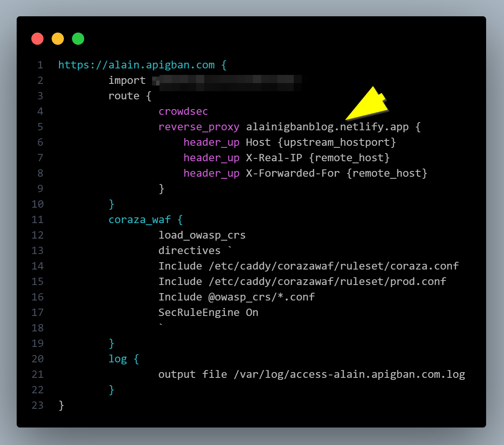Click the directives keyword on line 13
The width and height of the screenshot is (504, 445).
click(190, 250)
